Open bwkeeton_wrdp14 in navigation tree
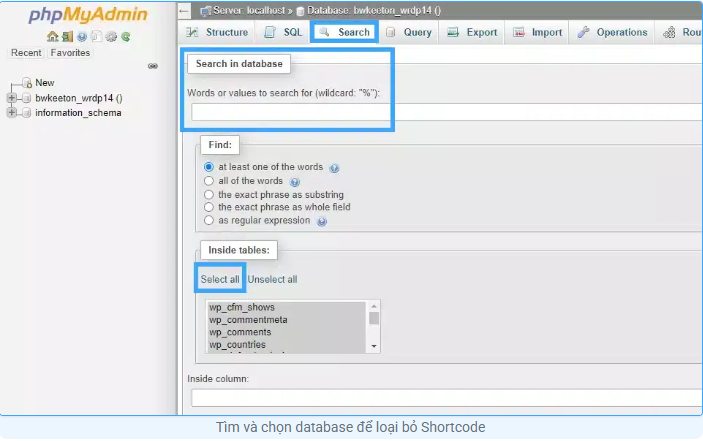This screenshot has width=703, height=441. point(78,98)
